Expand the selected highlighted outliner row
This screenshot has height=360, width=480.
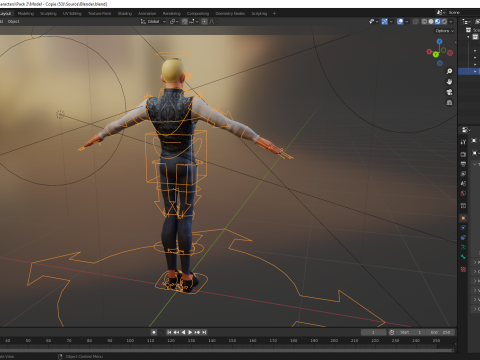pos(475,71)
